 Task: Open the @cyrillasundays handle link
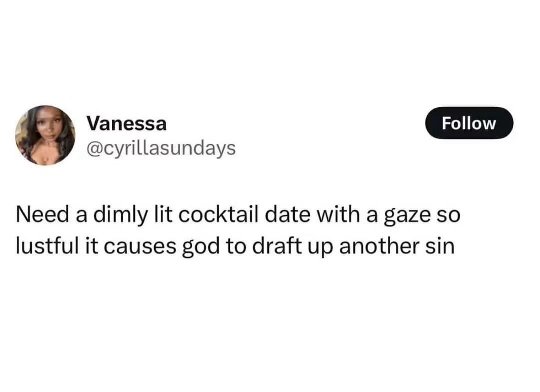pyautogui.click(x=161, y=148)
